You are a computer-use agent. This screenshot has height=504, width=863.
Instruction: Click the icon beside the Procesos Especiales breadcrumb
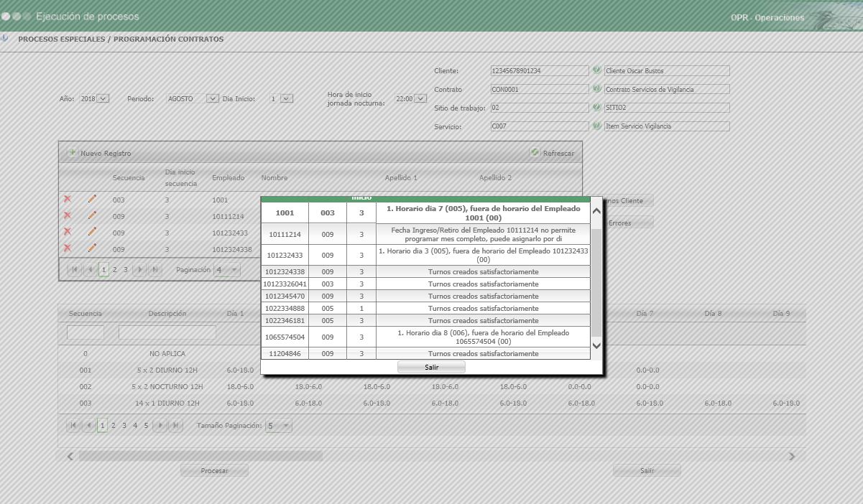tap(4, 39)
